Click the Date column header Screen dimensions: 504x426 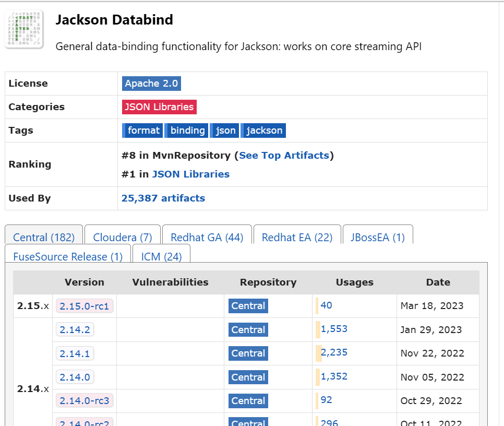[438, 282]
